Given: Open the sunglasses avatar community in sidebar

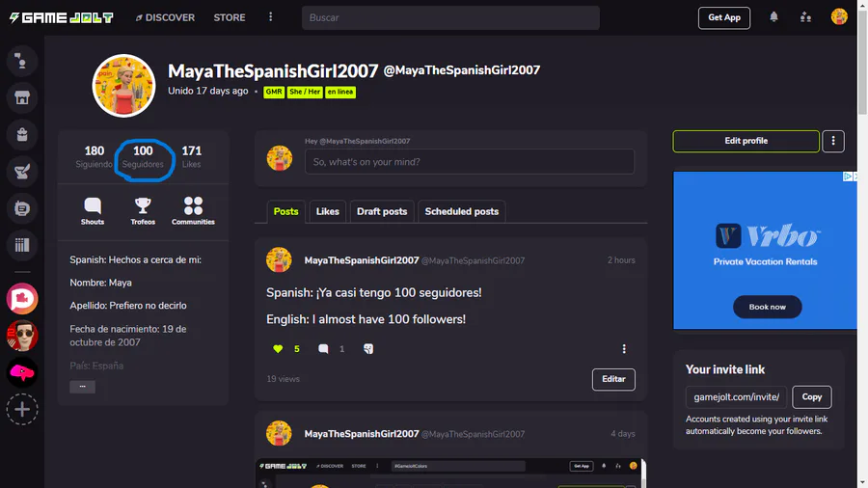Looking at the screenshot, I should [22, 336].
